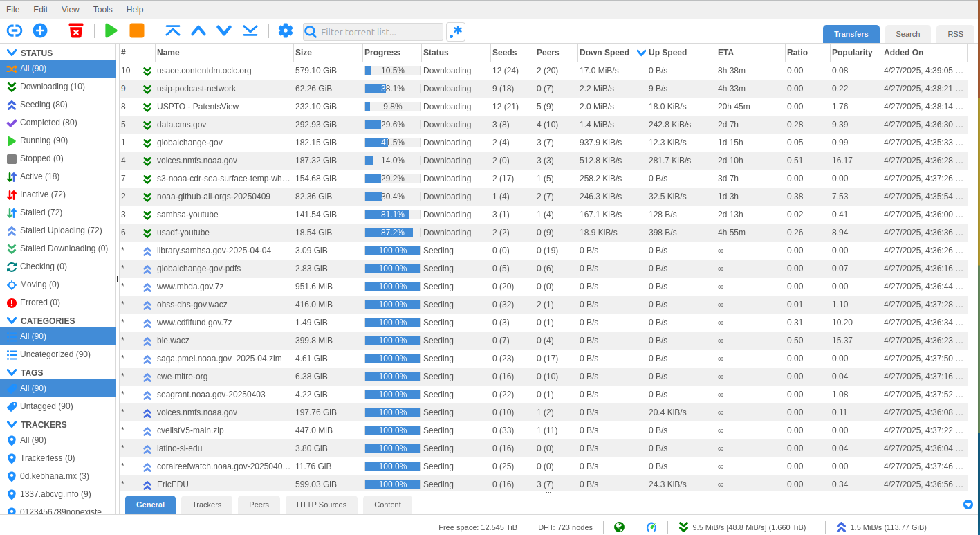
Task: Click usadf-youtube progress bar
Action: pyautogui.click(x=393, y=233)
